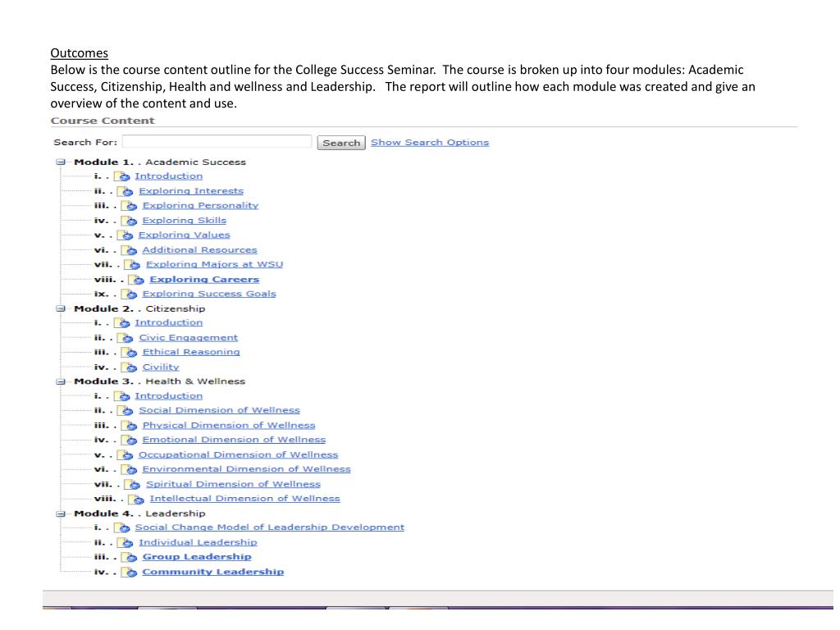Click the Search For text field

pos(217,142)
